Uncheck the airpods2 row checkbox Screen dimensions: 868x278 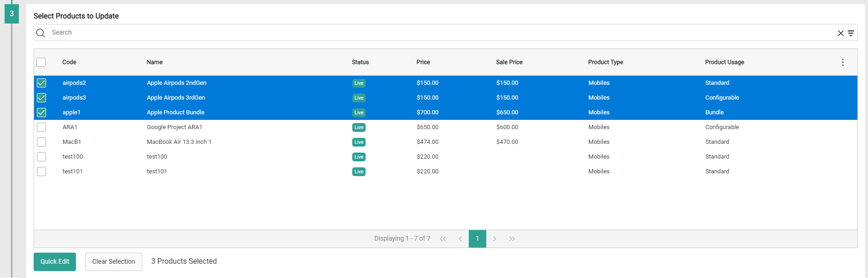point(41,83)
